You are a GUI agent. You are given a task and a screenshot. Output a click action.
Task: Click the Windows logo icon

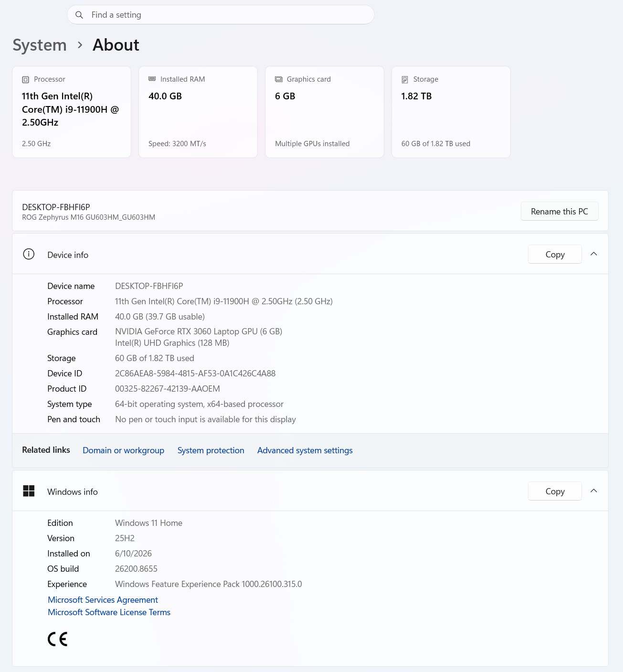click(x=29, y=491)
